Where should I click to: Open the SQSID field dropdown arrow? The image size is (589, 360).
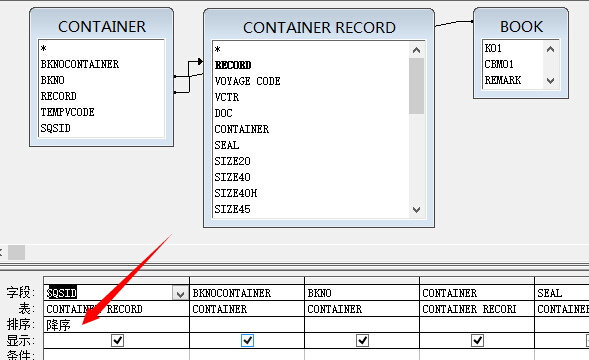click(x=180, y=293)
